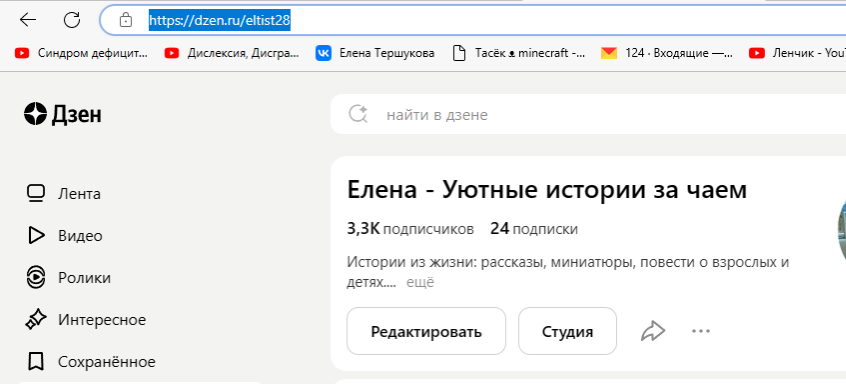View site info via the lock icon
Screen dimensions: 846x384
click(x=126, y=20)
